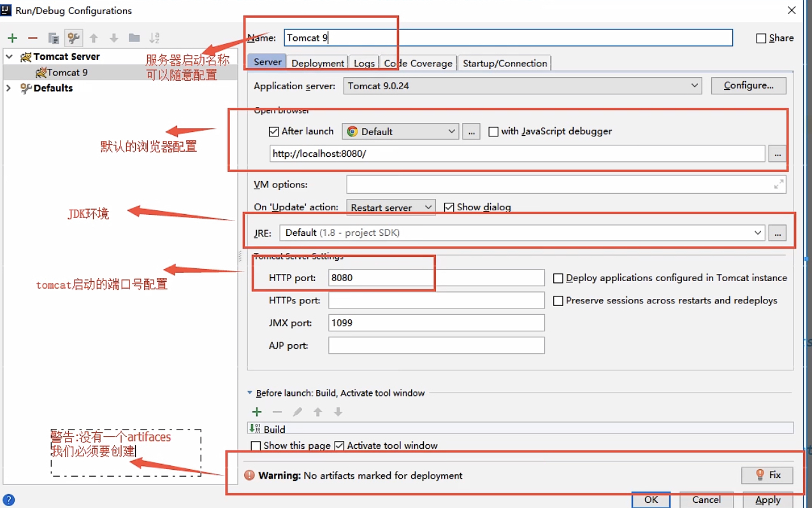This screenshot has height=508, width=812.
Task: Check the Show this page checkbox
Action: 256,446
